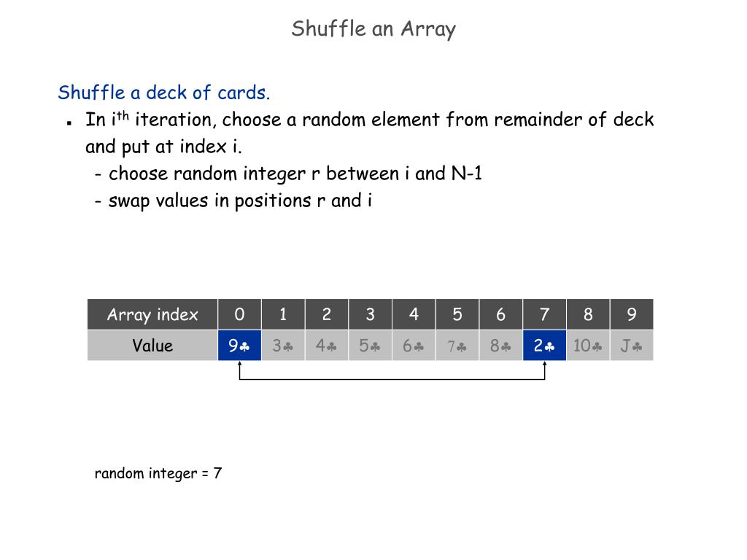
Task: Click the J♣ card cell
Action: click(x=632, y=345)
